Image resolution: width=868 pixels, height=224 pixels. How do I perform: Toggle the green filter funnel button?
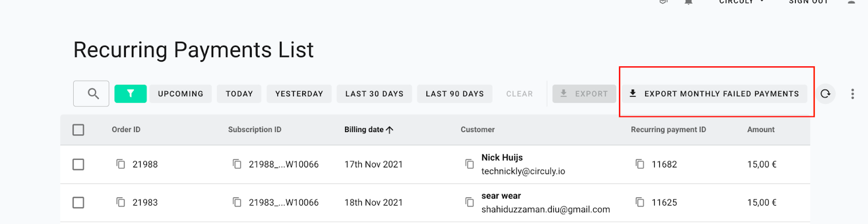click(x=130, y=94)
